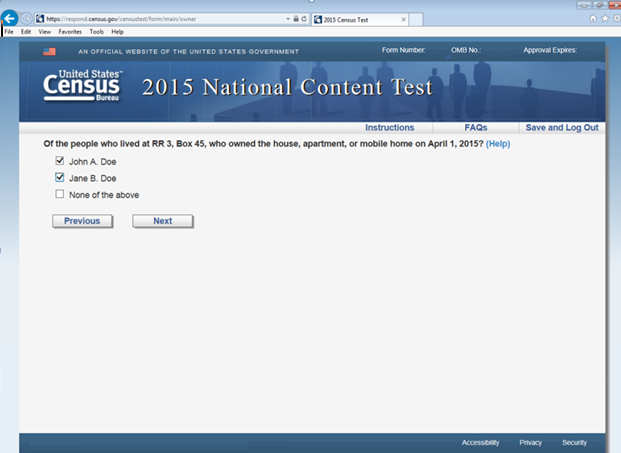
Task: Open the Privacy footer link
Action: pos(530,442)
